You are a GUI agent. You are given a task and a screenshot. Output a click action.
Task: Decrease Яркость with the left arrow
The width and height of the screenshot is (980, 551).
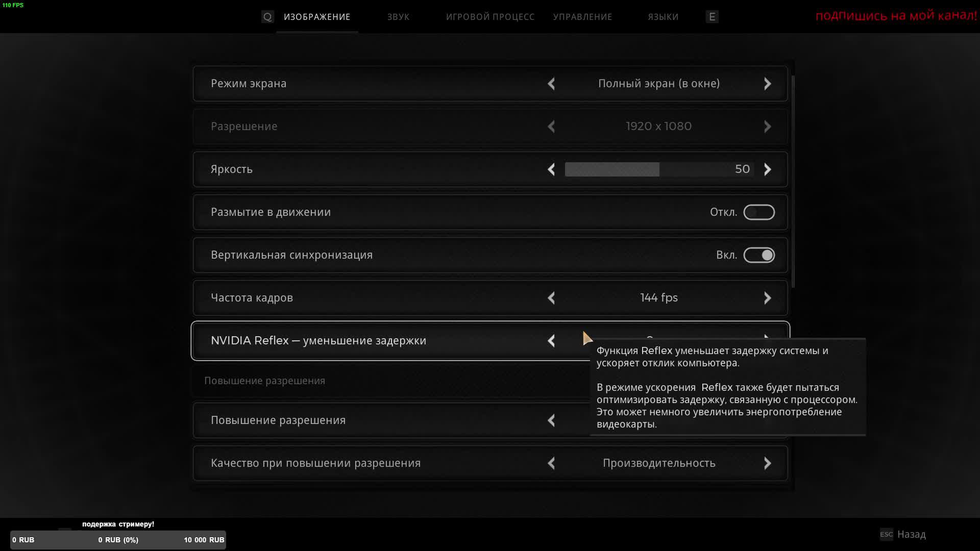551,169
